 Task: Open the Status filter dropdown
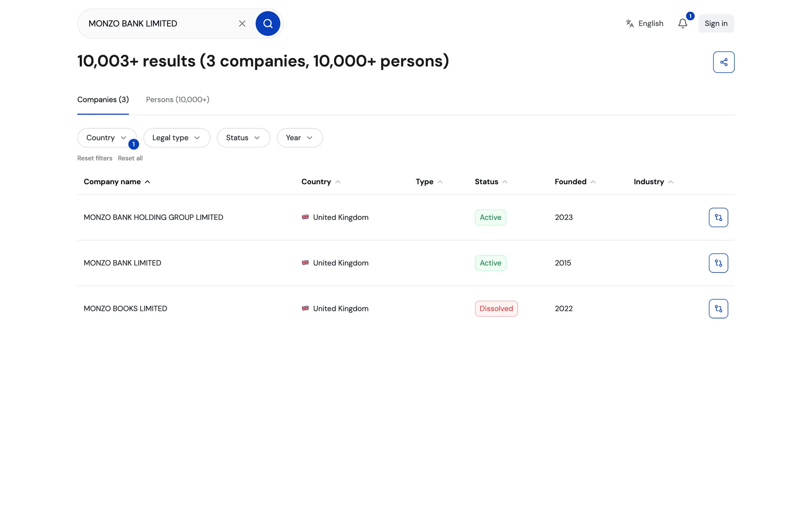click(243, 138)
